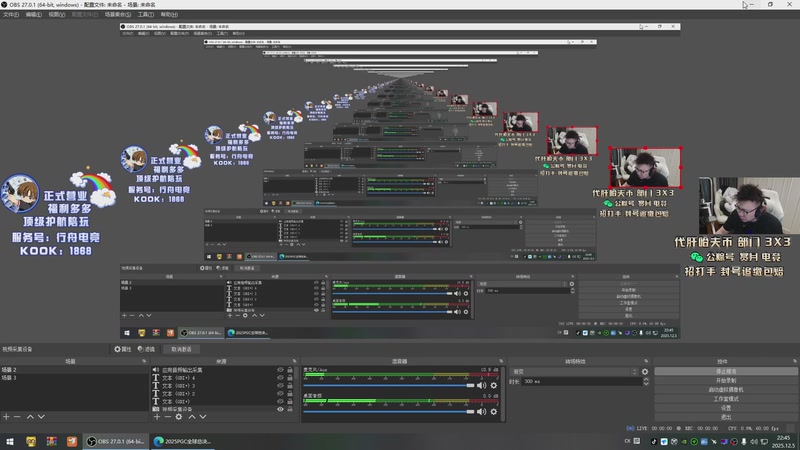This screenshot has height=450, width=800.
Task: Click 停止推流 stop streaming button
Action: tap(726, 371)
